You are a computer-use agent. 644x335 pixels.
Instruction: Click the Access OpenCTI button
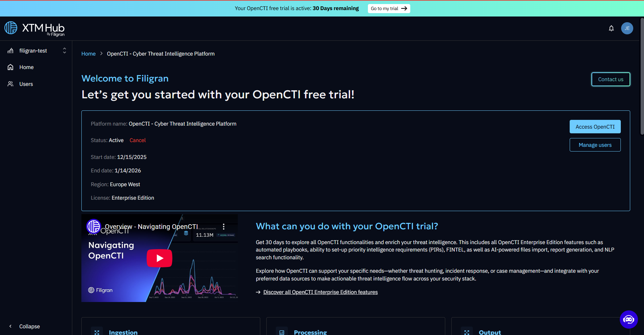595,127
